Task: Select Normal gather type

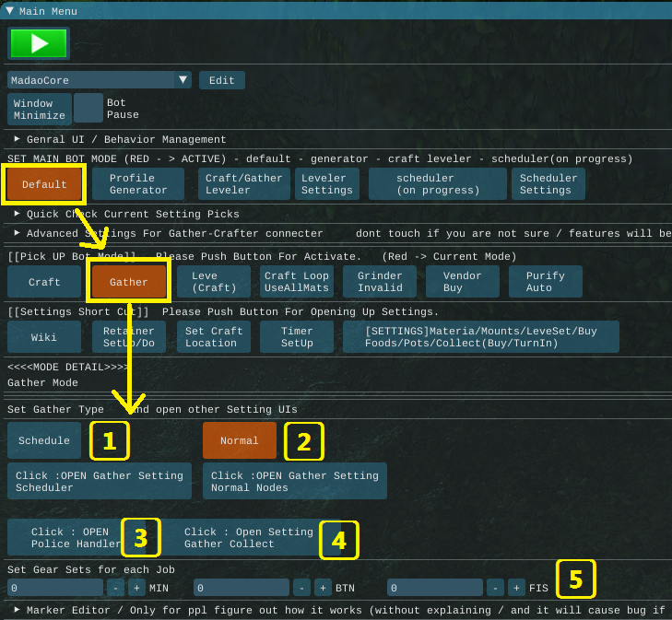Action: [239, 440]
